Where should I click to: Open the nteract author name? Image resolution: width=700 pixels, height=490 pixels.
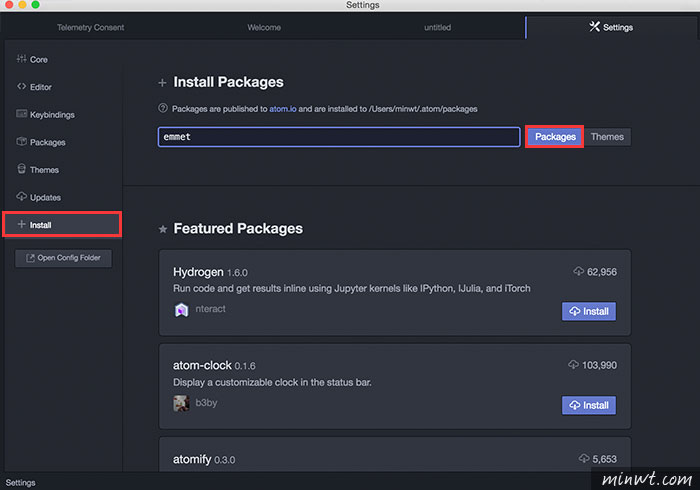coord(210,309)
